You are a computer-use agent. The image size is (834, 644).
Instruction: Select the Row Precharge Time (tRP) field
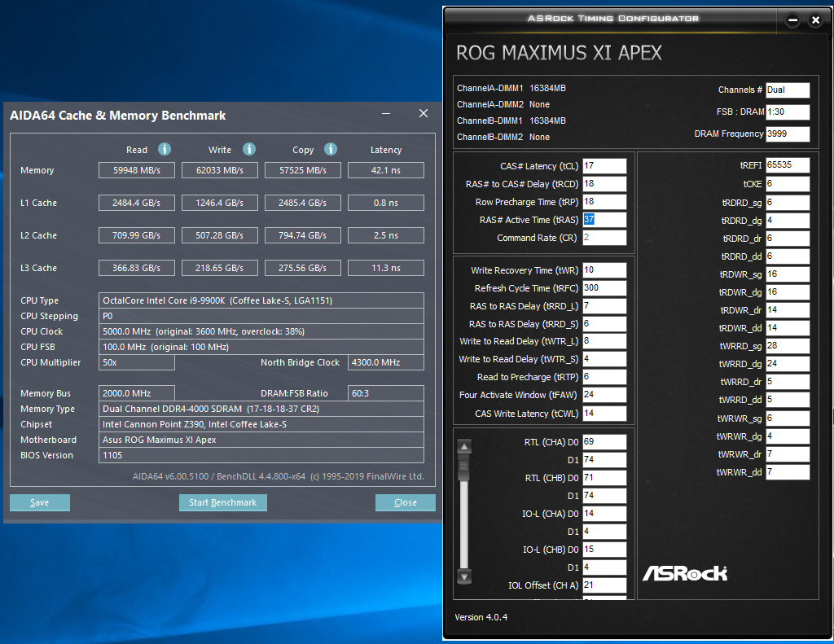[604, 202]
